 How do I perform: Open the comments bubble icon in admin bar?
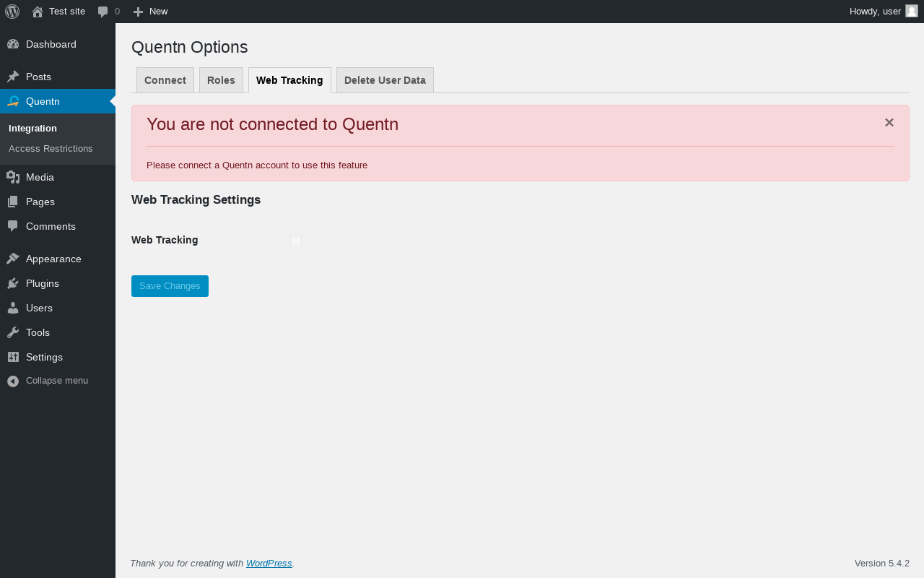click(103, 12)
